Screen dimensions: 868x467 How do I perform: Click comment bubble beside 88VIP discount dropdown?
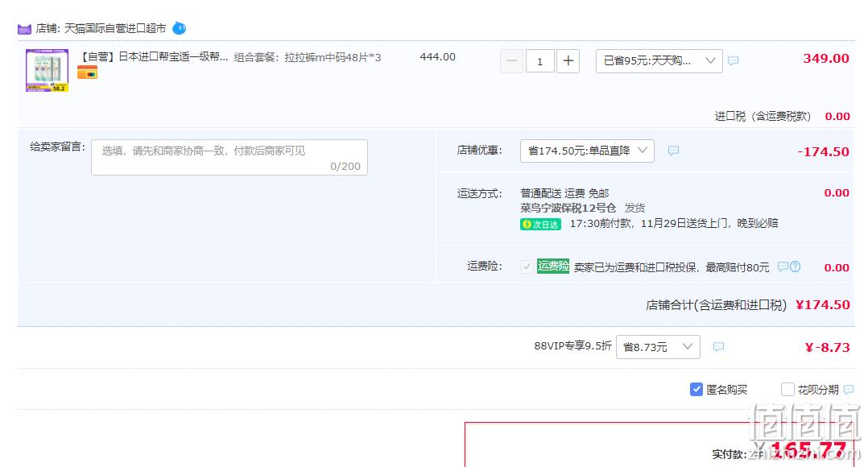point(718,347)
